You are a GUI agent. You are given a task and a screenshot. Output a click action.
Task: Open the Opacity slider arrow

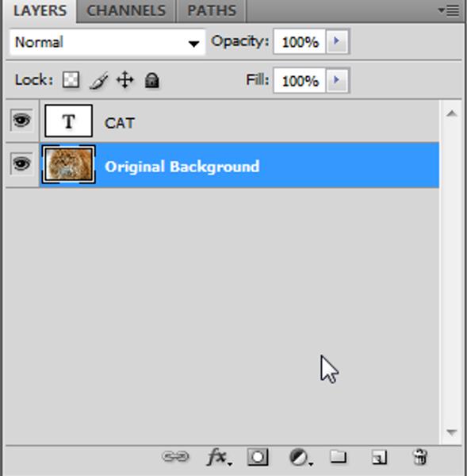tap(337, 41)
